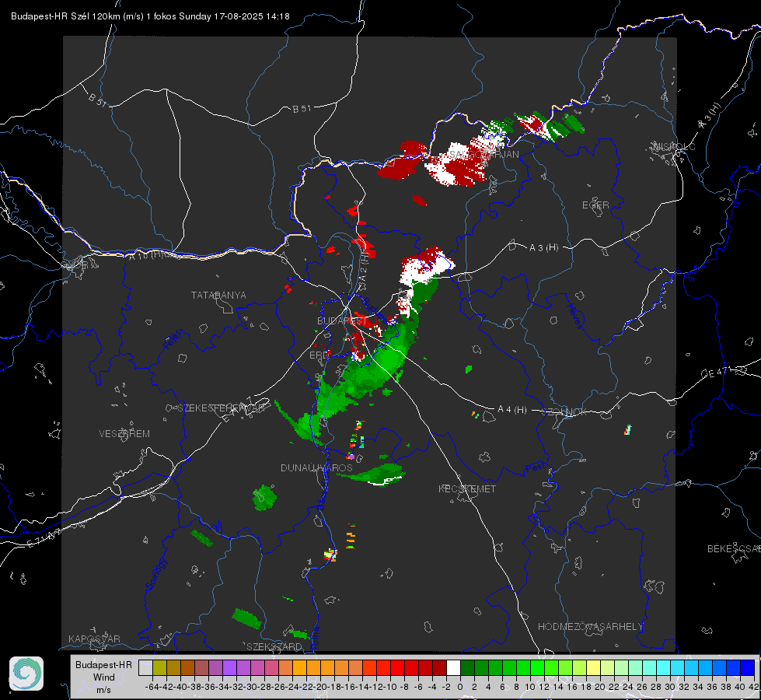Click the SALGOTARJAN city label
The image size is (761, 700).
(483, 154)
